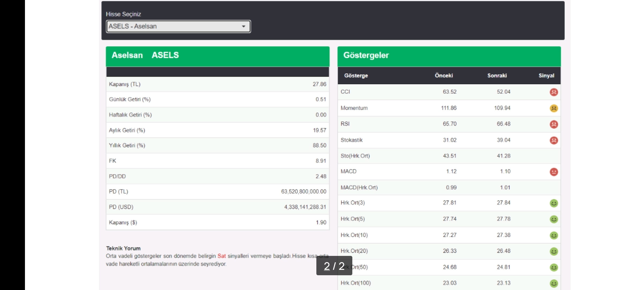Select the Haftalık Getiri value 0.00
This screenshot has width=644, height=290.
click(x=321, y=115)
